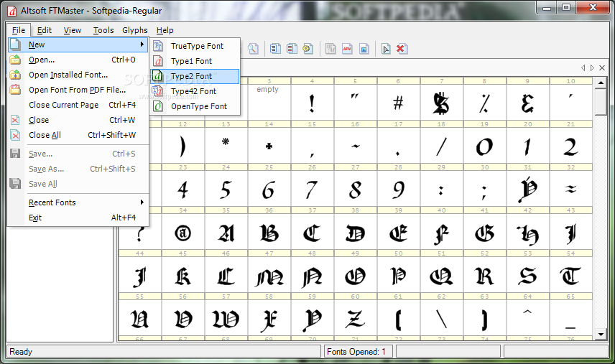Select the blackletter A glyph in cell 35
Screen dimensions: 615x364
point(226,232)
